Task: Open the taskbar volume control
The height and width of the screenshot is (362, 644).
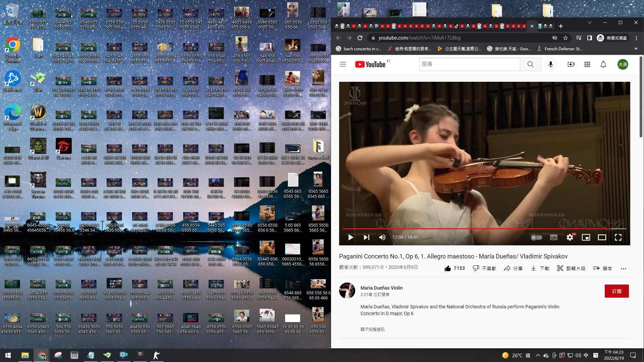Action: 578,355
